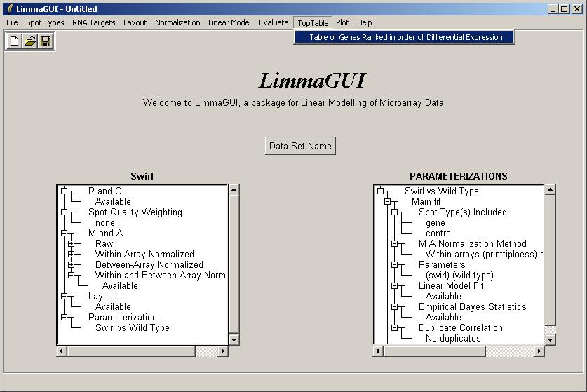Click the Save diskette toolbar icon
587x392 pixels.
[46, 41]
